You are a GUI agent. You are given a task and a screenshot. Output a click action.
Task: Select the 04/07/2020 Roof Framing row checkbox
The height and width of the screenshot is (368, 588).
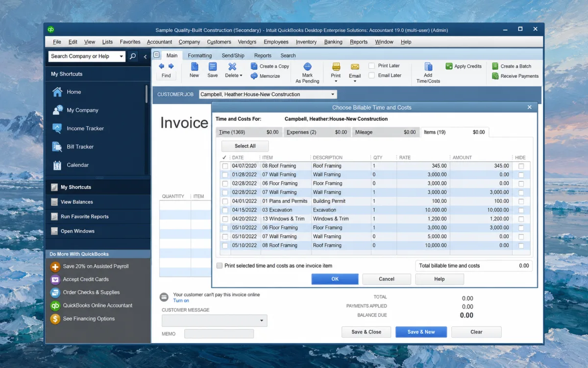click(225, 166)
